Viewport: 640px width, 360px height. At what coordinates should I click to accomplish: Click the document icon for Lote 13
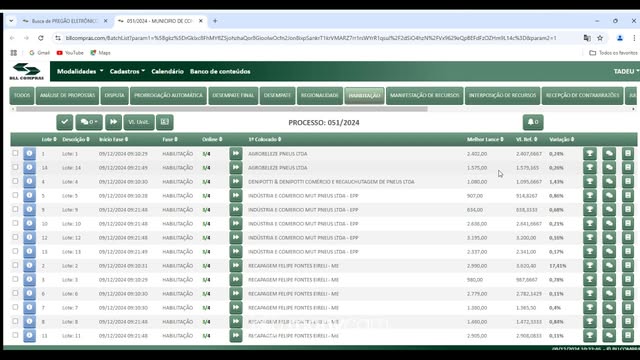click(x=628, y=251)
